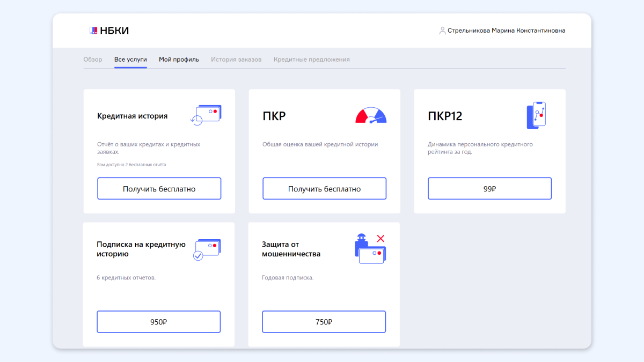
Task: Purchase the subscription for 950₽
Action: point(158,322)
